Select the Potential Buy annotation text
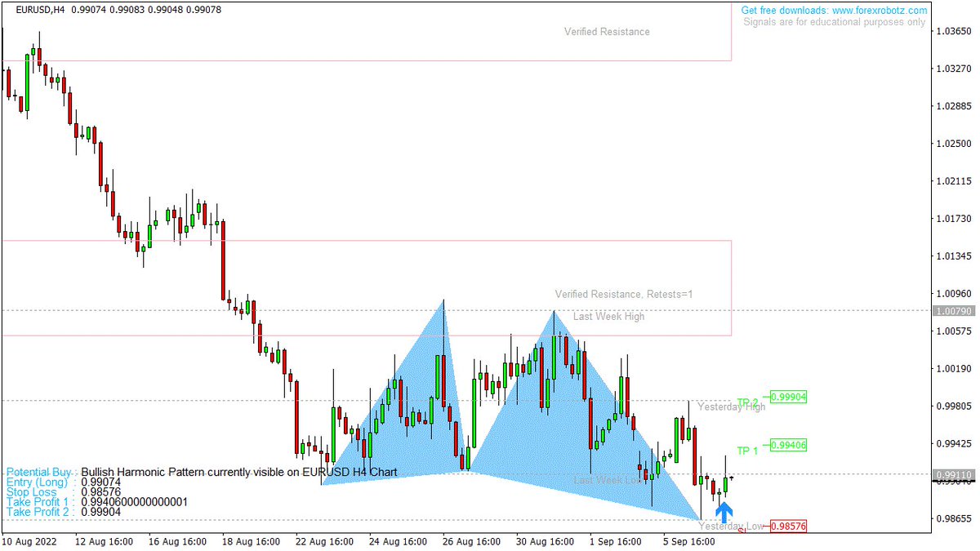This screenshot has width=980, height=551. [x=36, y=472]
